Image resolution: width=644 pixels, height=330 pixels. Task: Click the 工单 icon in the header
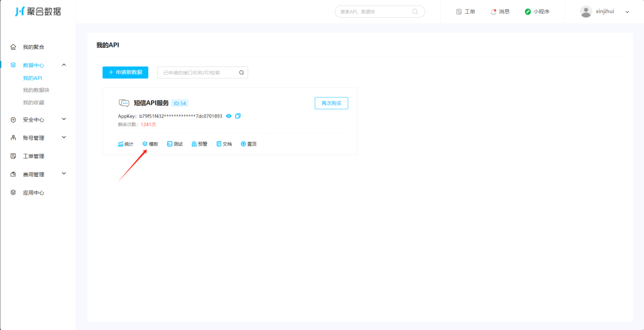click(459, 12)
